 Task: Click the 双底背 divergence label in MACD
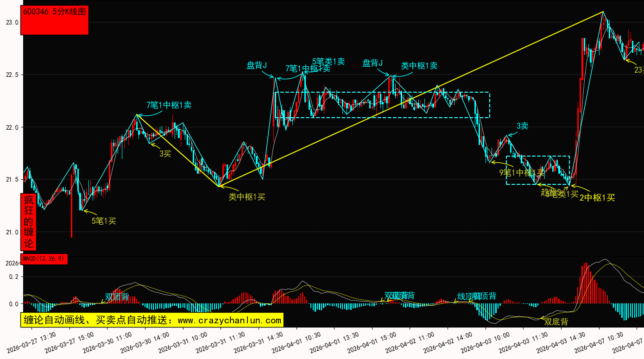pyautogui.click(x=556, y=321)
